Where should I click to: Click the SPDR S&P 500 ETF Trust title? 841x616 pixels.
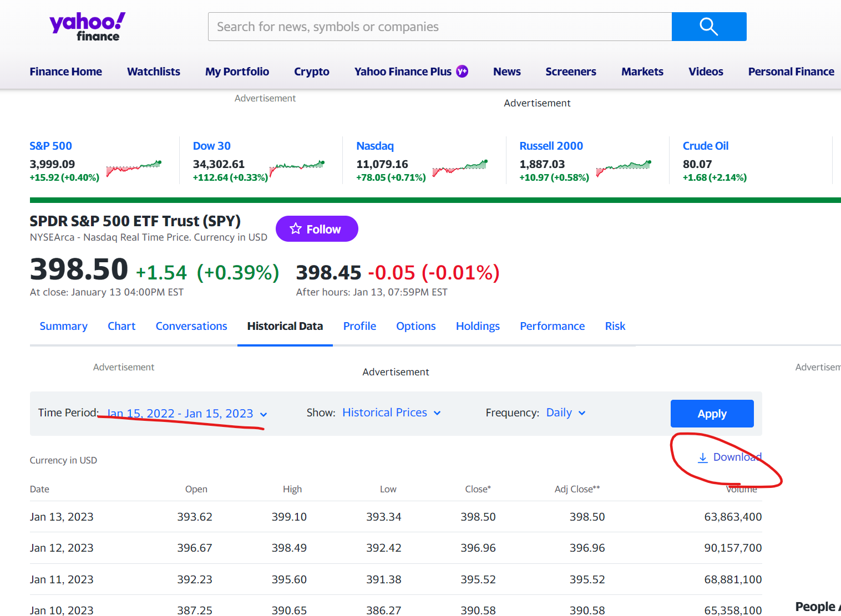click(135, 221)
